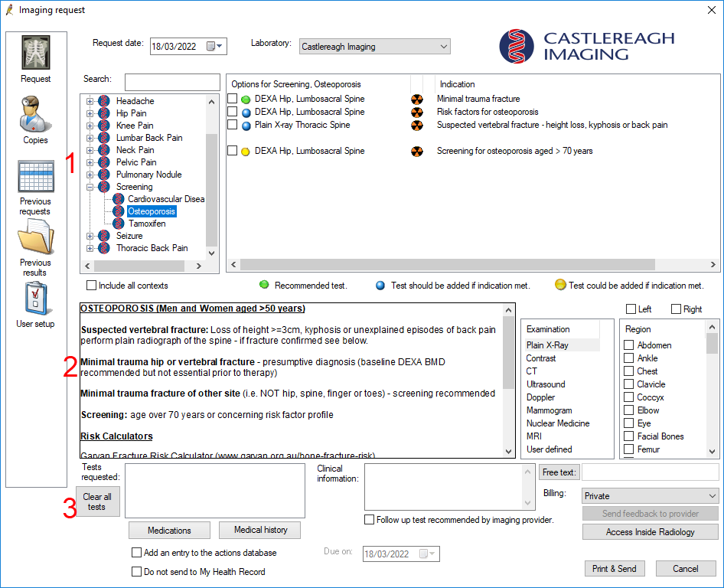Open the Request X-ray icon
This screenshot has width=724, height=588.
[x=35, y=54]
